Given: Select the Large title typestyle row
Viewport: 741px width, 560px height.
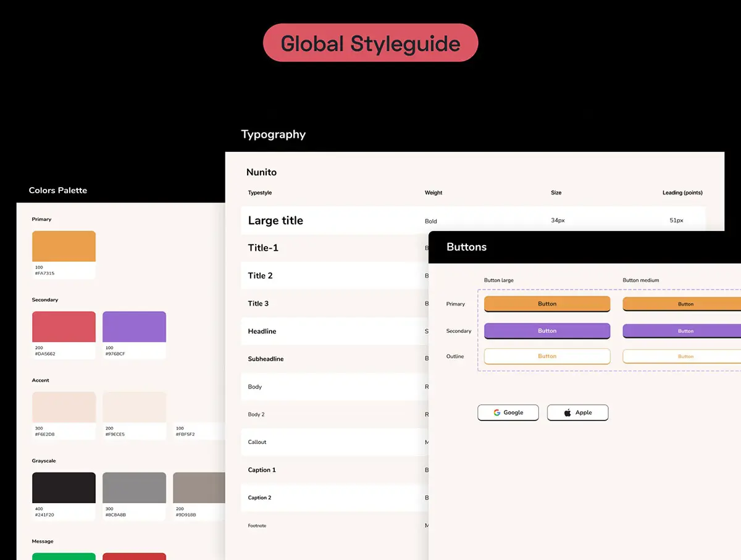Looking at the screenshot, I should [333, 220].
